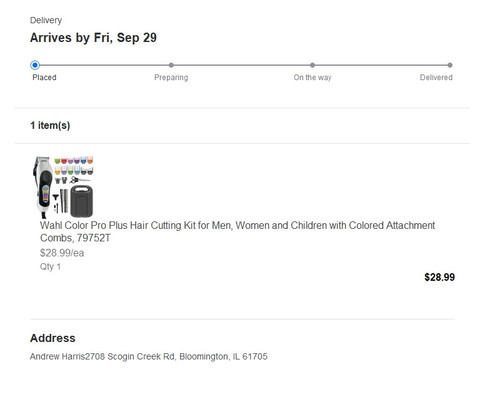
Task: Click the Delivery label at top
Action: (46, 20)
